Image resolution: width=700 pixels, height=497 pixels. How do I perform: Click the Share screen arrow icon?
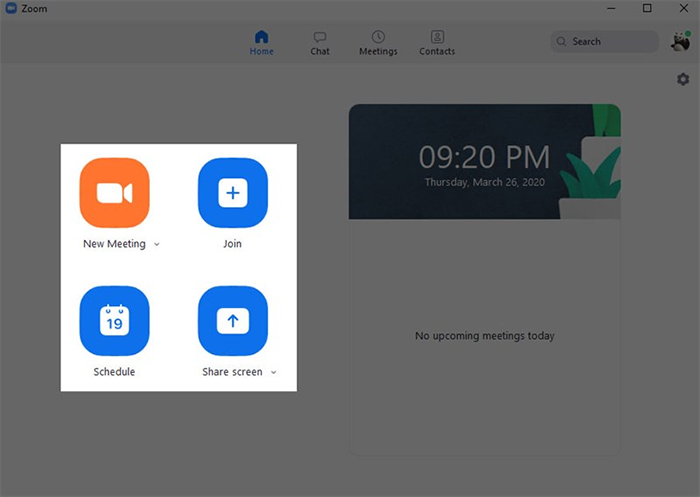[233, 321]
